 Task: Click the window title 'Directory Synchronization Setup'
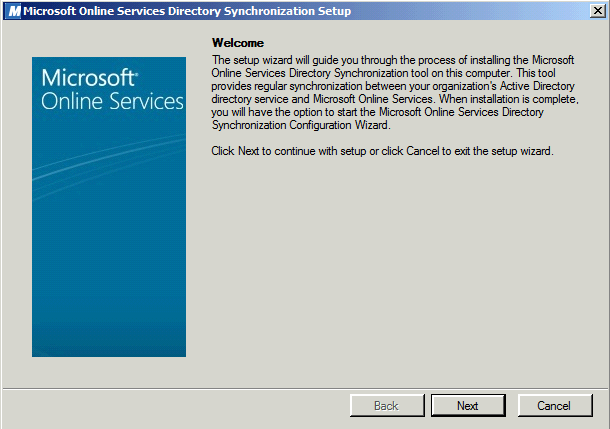tap(259, 11)
